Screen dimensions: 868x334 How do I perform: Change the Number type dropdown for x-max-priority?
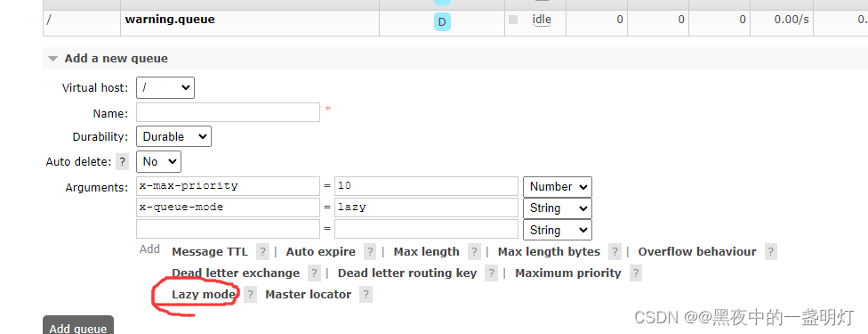558,187
